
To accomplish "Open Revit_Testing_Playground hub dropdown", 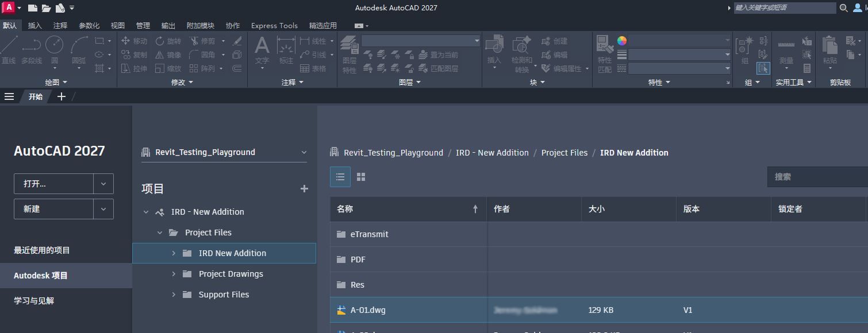I will point(224,152).
